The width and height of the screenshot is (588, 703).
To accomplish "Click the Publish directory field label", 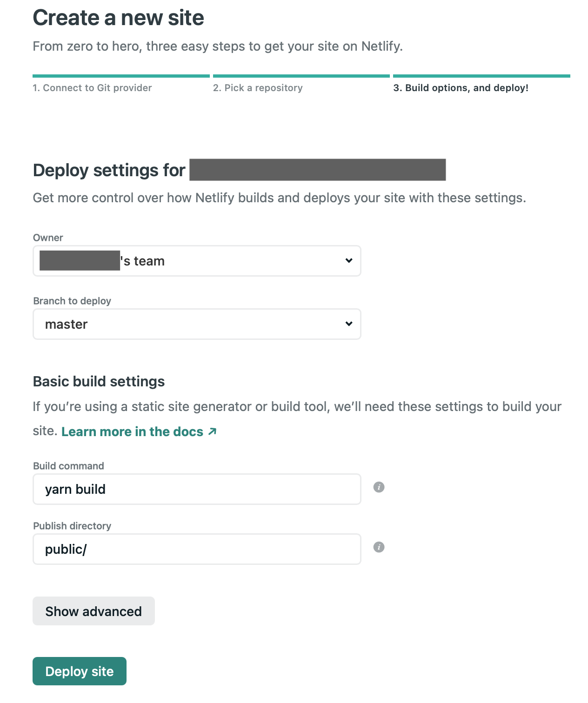I will (72, 526).
